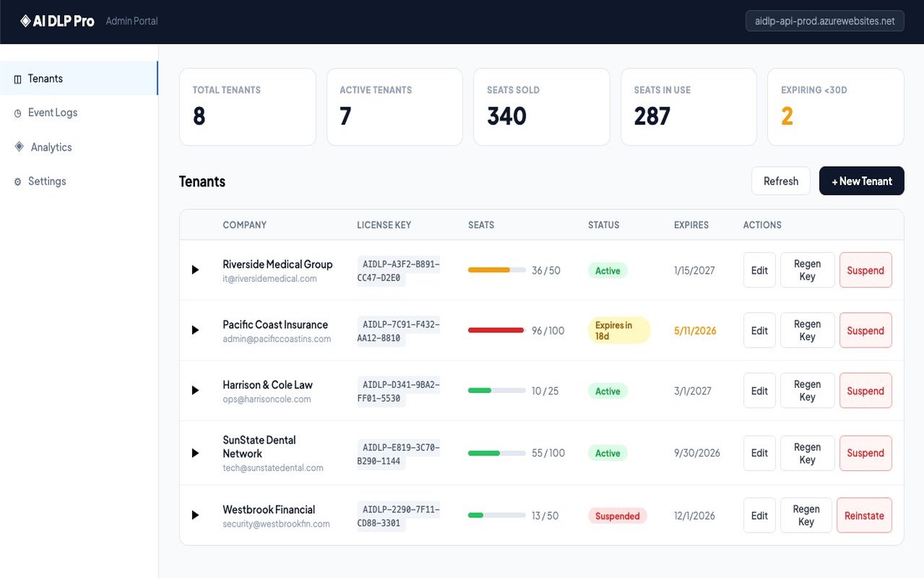Click Pacific Coast Insurance red seats bar
This screenshot has height=578, width=924.
tap(497, 330)
